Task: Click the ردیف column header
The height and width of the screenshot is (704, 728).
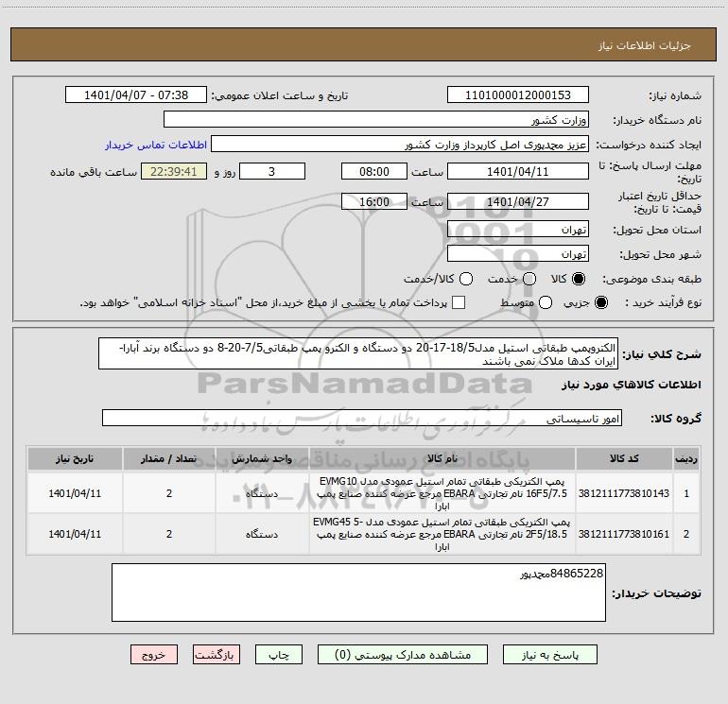Action: tap(686, 459)
